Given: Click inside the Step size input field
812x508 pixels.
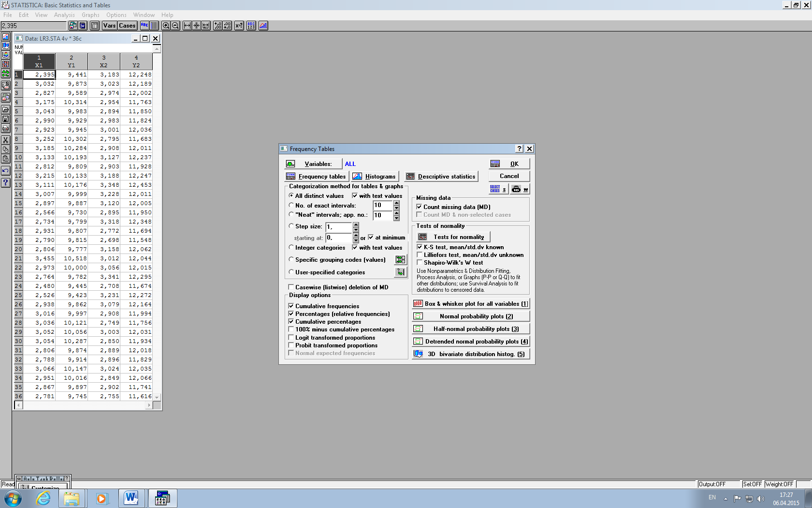Looking at the screenshot, I should tap(339, 226).
